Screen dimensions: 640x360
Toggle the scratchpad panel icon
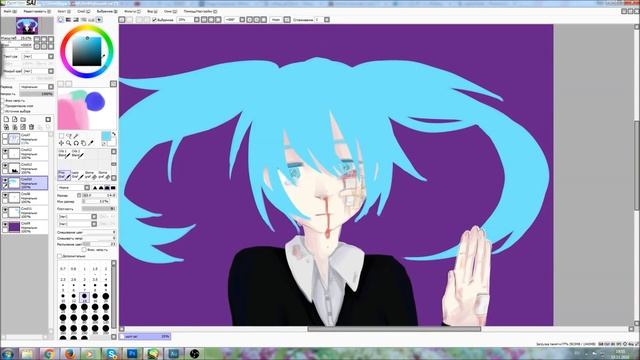pyautogui.click(x=99, y=20)
